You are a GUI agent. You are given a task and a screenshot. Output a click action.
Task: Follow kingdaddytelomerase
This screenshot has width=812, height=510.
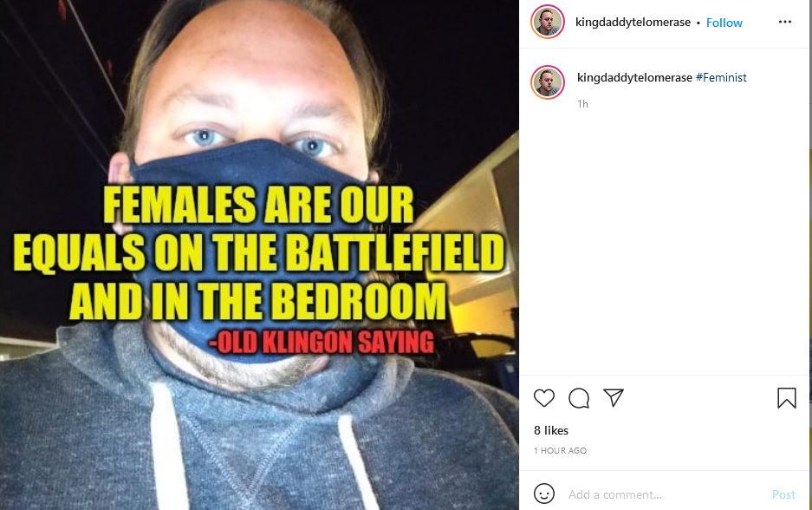click(x=724, y=23)
